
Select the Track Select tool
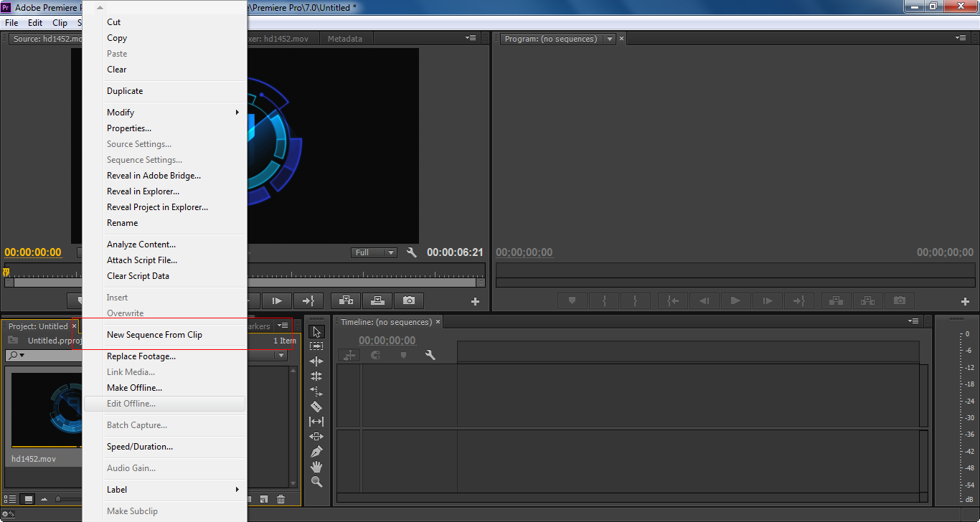(316, 346)
